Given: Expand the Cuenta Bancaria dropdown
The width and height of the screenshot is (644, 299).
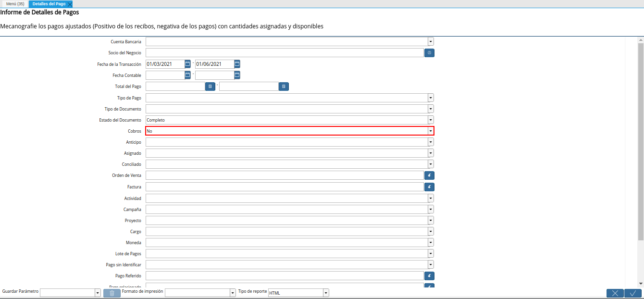Looking at the screenshot, I should coord(431,42).
